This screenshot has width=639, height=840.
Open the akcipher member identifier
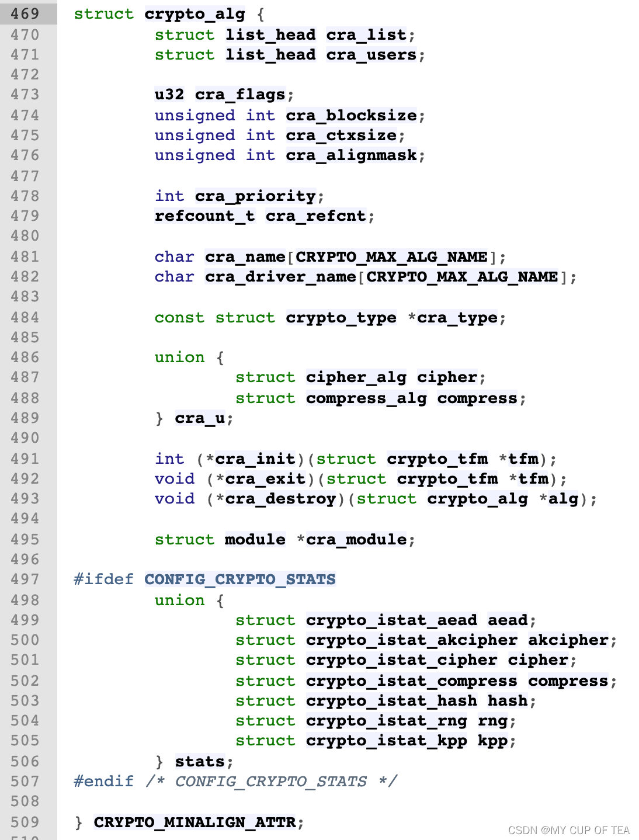(569, 640)
